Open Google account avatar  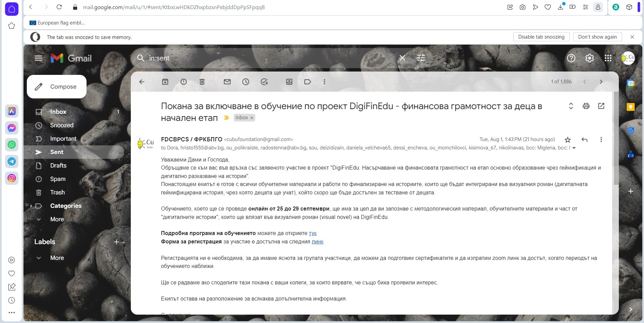click(x=628, y=58)
